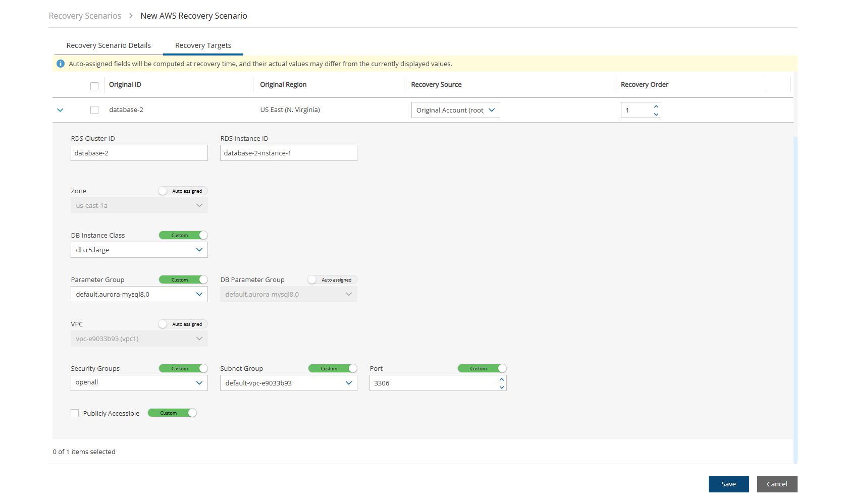
Task: Select the database-2 row checkbox
Action: coord(94,110)
